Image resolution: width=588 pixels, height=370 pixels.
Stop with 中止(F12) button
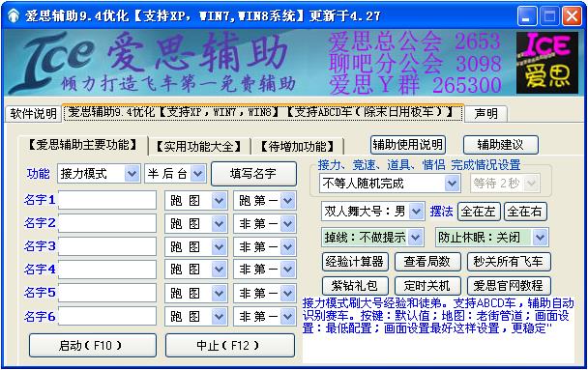click(230, 345)
